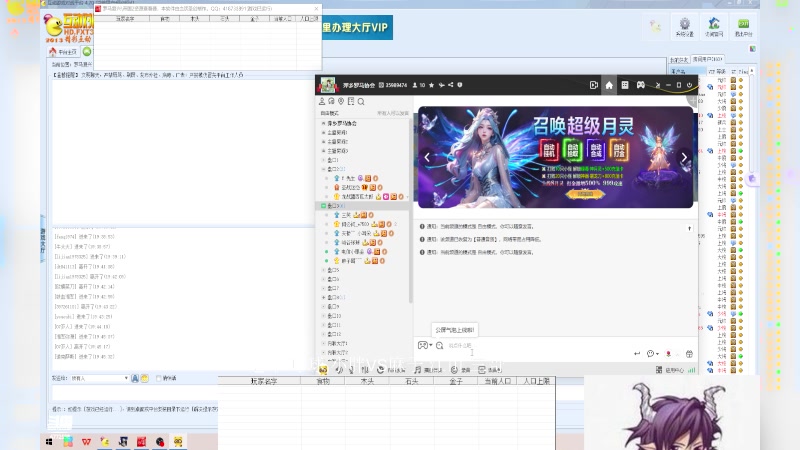Open the game controller dropdown beside the chat input
Viewport: 800px width, 450px height.
click(425, 345)
